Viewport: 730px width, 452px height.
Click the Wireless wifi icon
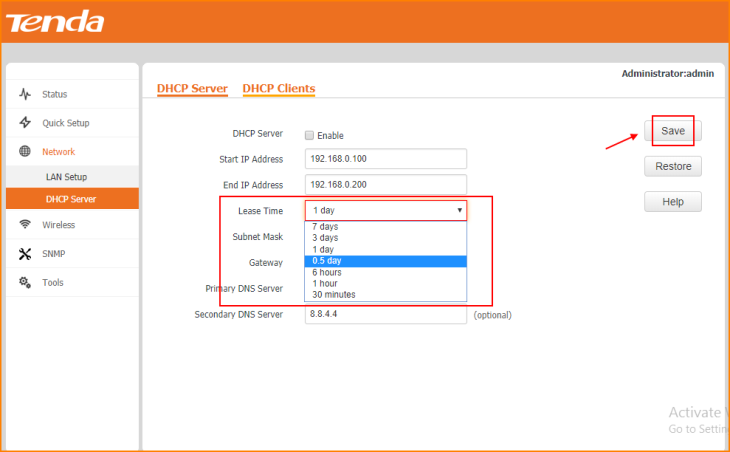pyautogui.click(x=25, y=225)
